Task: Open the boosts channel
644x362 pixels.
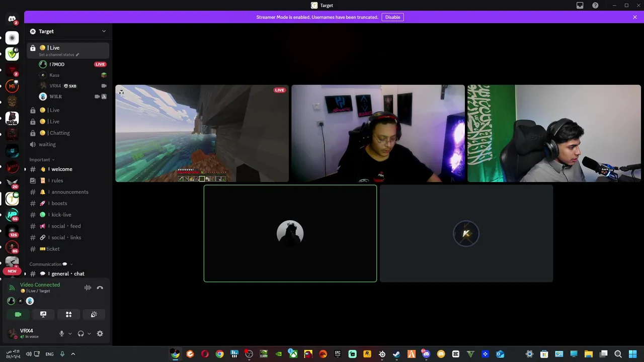Action: [x=68, y=203]
